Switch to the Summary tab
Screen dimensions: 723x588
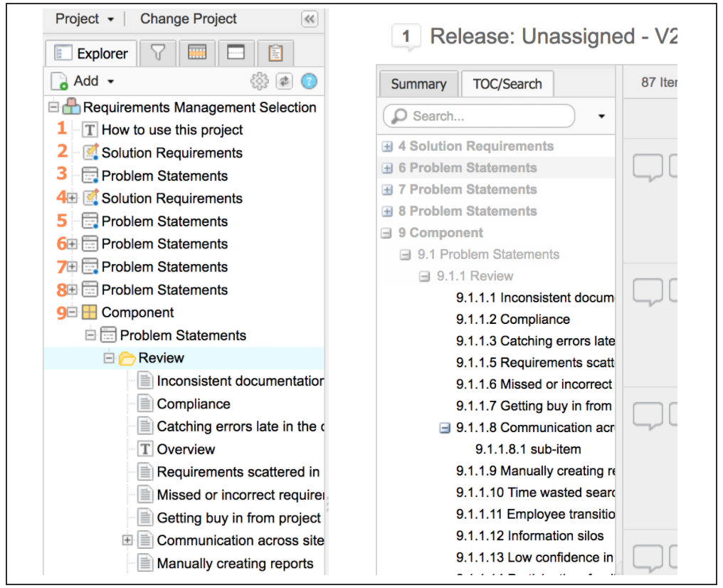coord(418,84)
